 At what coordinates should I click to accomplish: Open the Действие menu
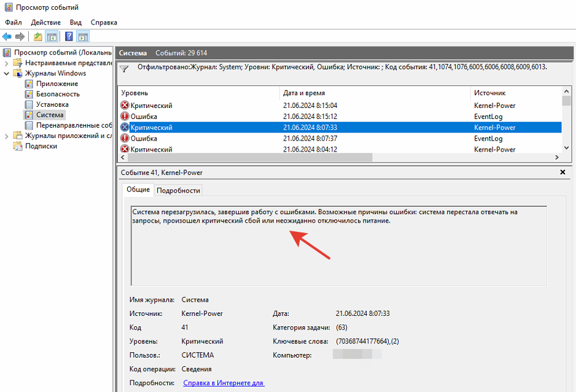pos(45,22)
